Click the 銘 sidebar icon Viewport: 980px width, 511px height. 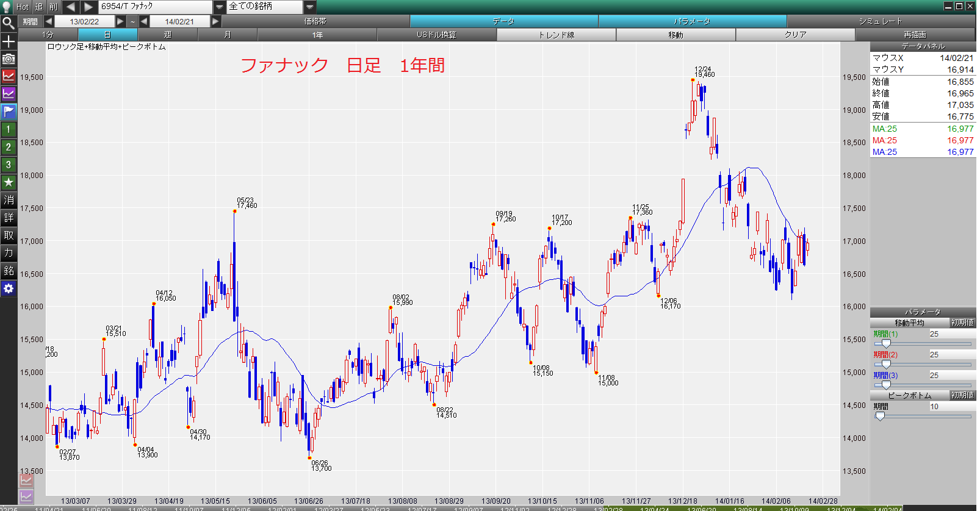click(x=9, y=271)
